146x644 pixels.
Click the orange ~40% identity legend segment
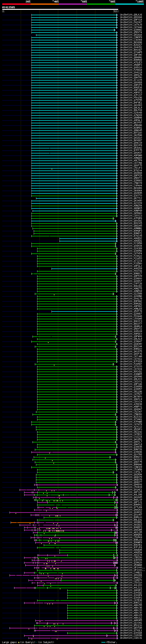tap(45, 4)
